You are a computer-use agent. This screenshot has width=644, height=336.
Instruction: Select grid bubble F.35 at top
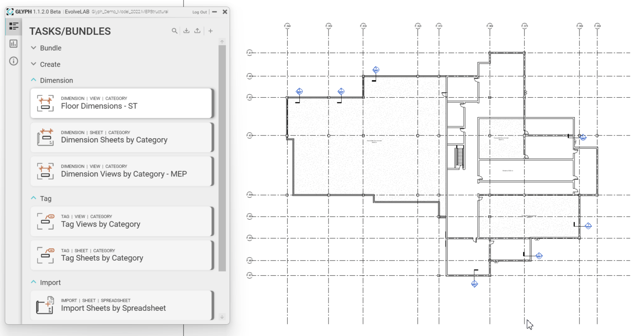329,26
